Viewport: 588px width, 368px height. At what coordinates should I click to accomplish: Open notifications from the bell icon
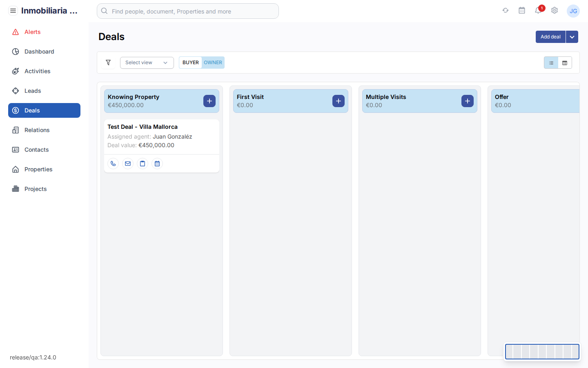point(538,11)
